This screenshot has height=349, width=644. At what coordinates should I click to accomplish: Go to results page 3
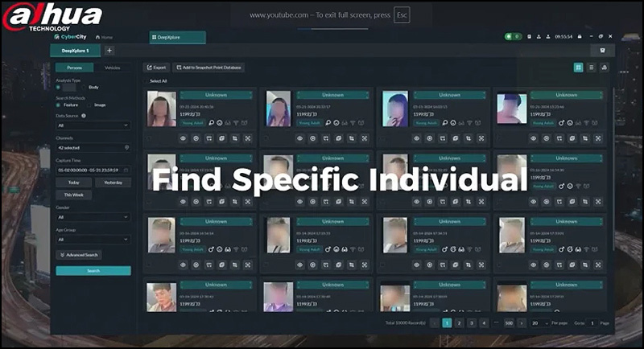(x=472, y=322)
